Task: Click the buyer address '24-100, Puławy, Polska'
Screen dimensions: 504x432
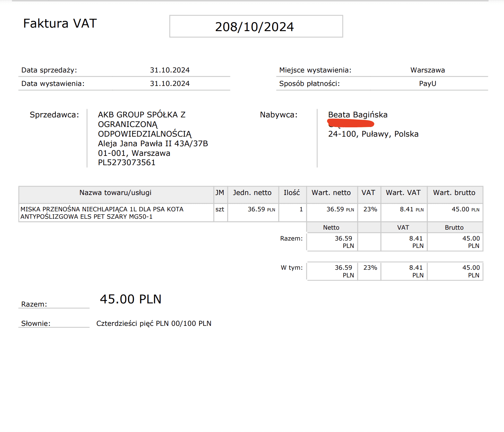Action: pos(373,134)
